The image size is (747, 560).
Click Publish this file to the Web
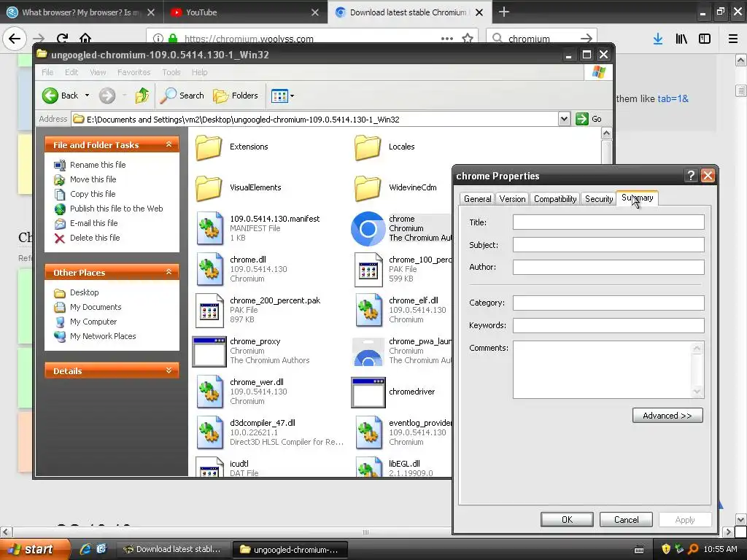(116, 209)
